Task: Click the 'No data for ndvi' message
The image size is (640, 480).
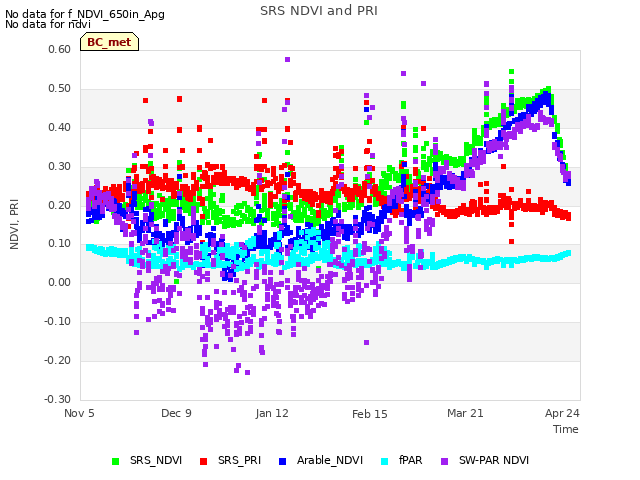Action: (48, 24)
